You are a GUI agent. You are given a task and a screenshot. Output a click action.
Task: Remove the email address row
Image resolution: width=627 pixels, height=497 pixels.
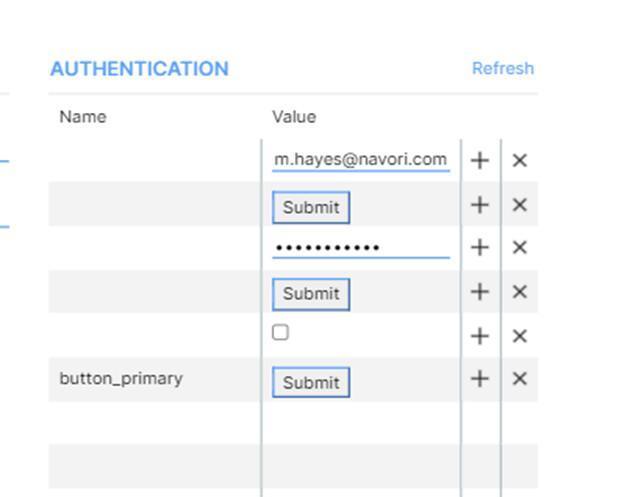pyautogui.click(x=519, y=161)
